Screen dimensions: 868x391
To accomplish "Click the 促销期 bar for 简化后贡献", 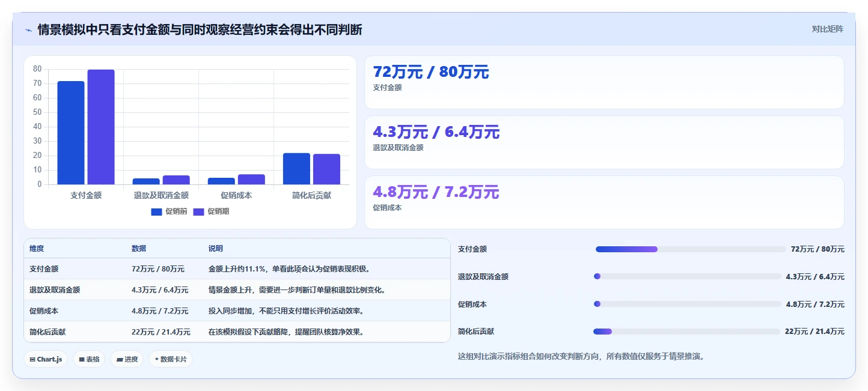I will click(x=326, y=169).
